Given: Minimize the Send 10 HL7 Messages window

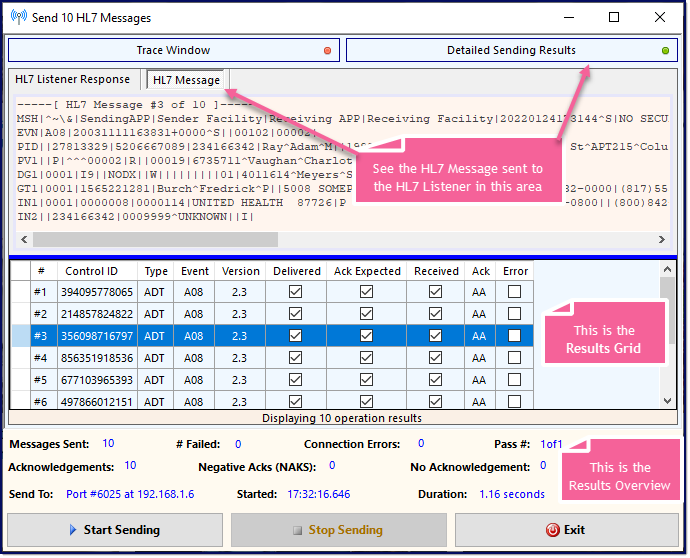Looking at the screenshot, I should [x=569, y=17].
